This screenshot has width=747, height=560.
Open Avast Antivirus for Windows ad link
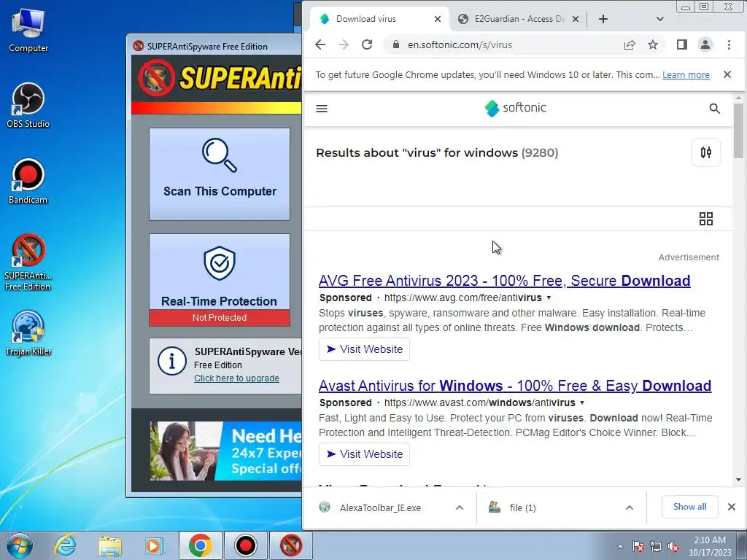[x=515, y=385]
